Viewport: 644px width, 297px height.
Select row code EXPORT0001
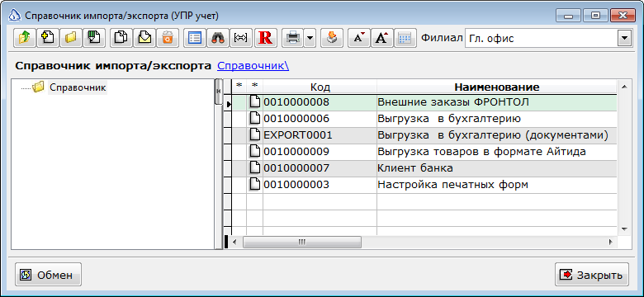pyautogui.click(x=320, y=135)
